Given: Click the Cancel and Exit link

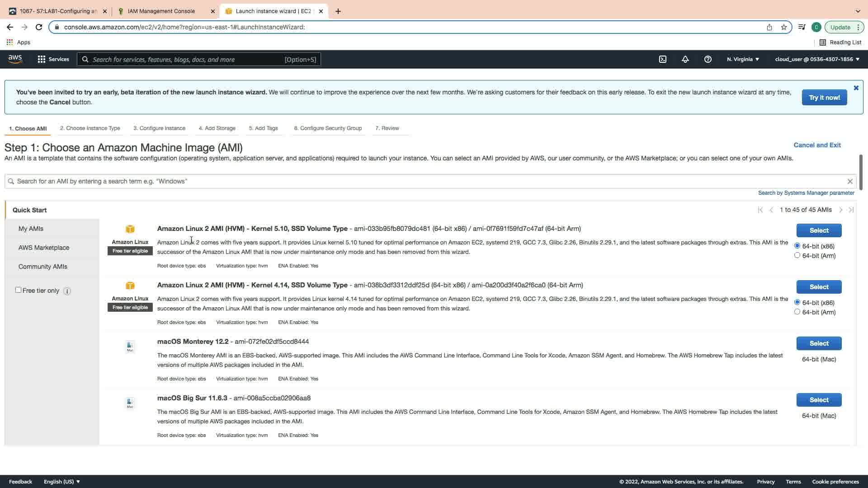Looking at the screenshot, I should coord(816,145).
